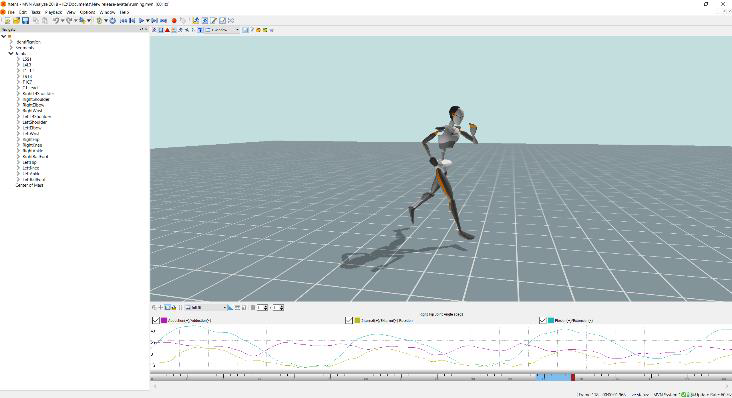Image resolution: width=732 pixels, height=398 pixels.
Task: Open the Edit menu
Action: (23, 12)
